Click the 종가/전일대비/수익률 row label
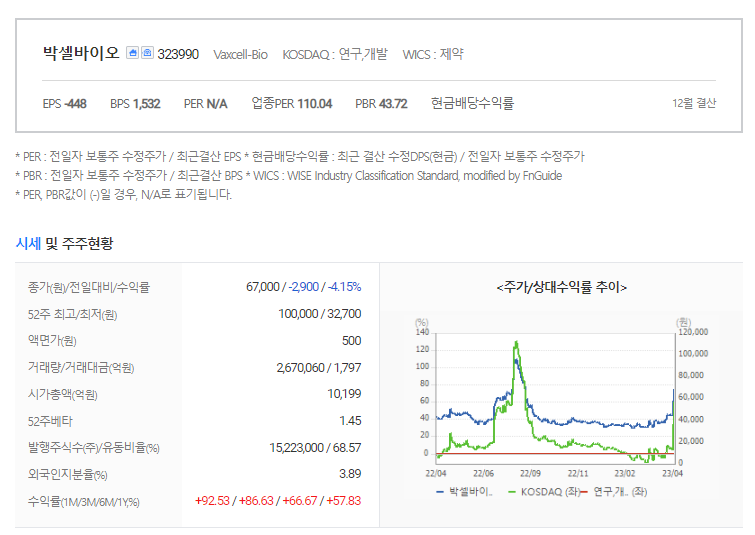This screenshot has height=535, width=755. 89,287
